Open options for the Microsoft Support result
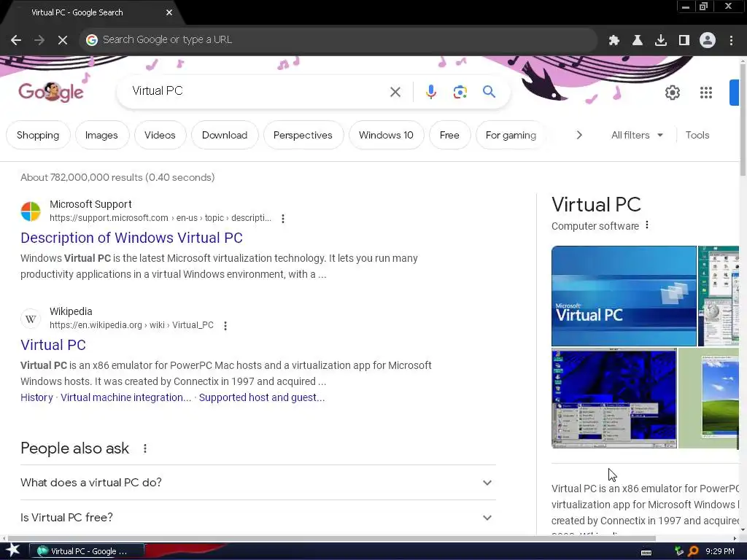 [283, 219]
